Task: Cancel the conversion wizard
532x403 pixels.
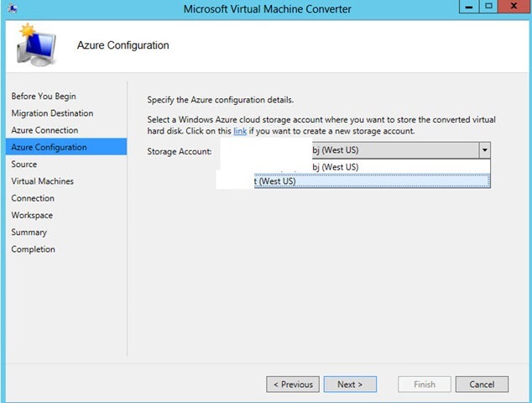Action: tap(482, 385)
